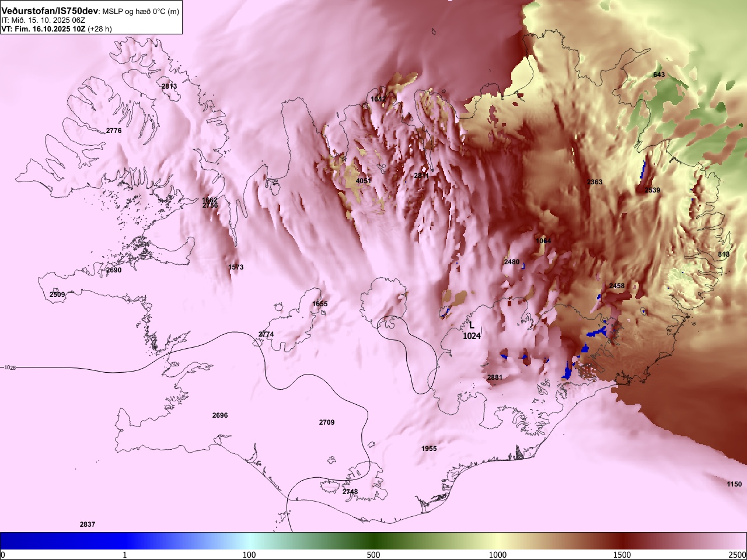
Task: Select the 2509 label
Action: point(57,295)
